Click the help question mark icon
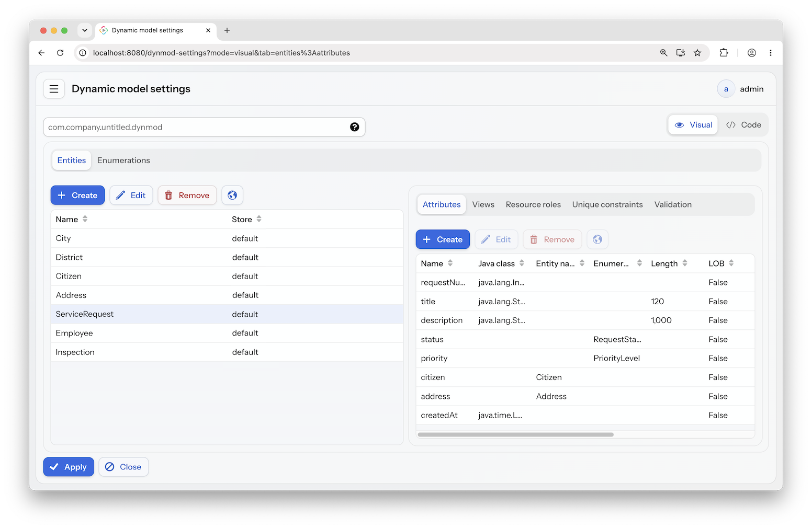Image resolution: width=812 pixels, height=529 pixels. (354, 127)
